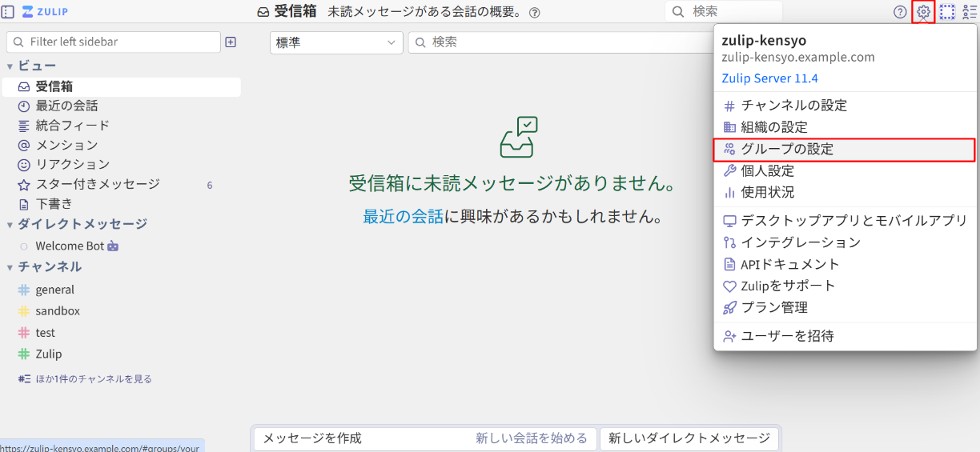980x452 pixels.
Task: Toggle the left sidebar icon
Action: point(8,12)
